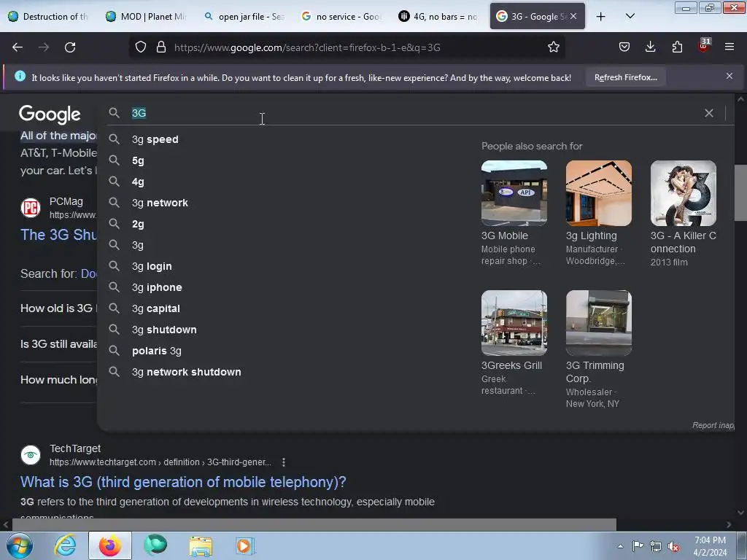Select Firefox in the taskbar
The width and height of the screenshot is (747, 560).
[x=109, y=545]
